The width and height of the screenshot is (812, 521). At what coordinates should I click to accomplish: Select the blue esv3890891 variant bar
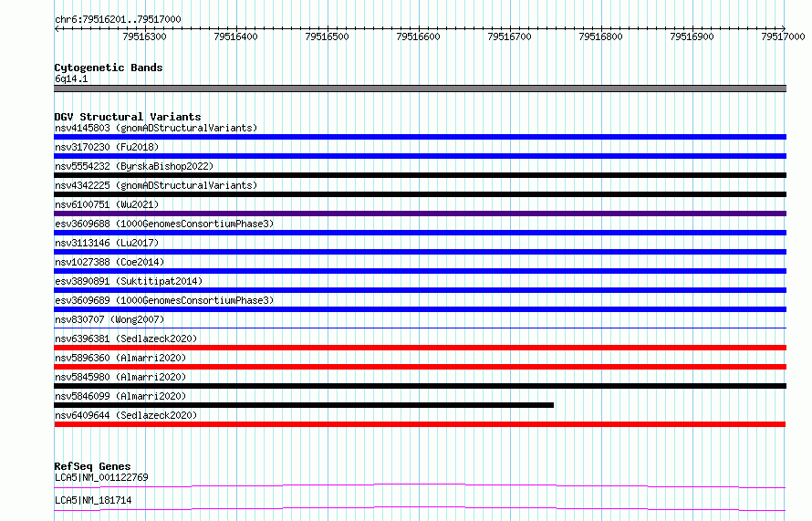[x=420, y=290]
